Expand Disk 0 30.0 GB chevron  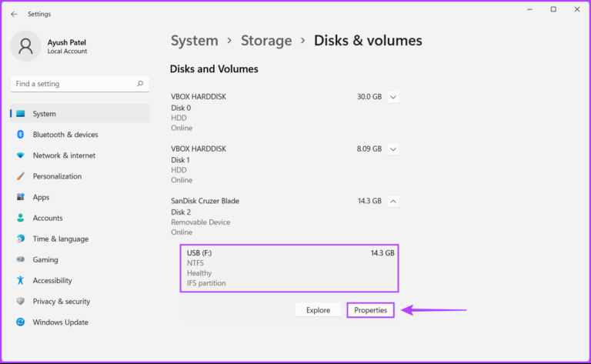(392, 97)
